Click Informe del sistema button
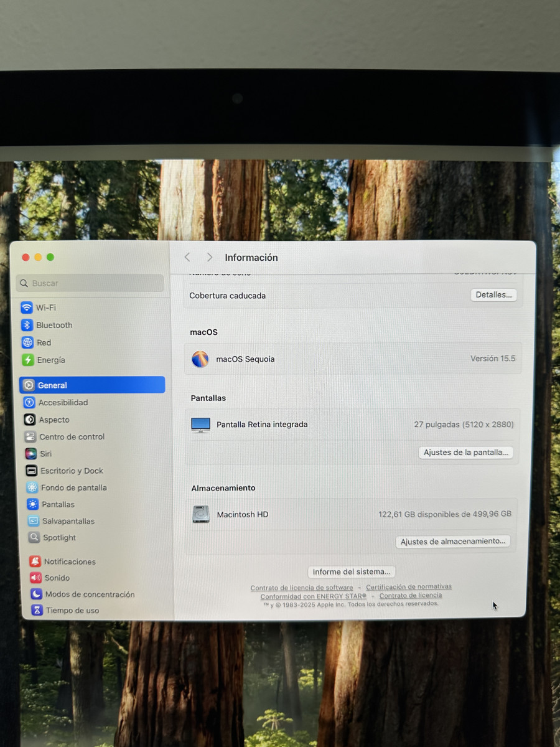Screen dimensions: 560x747 tap(352, 571)
